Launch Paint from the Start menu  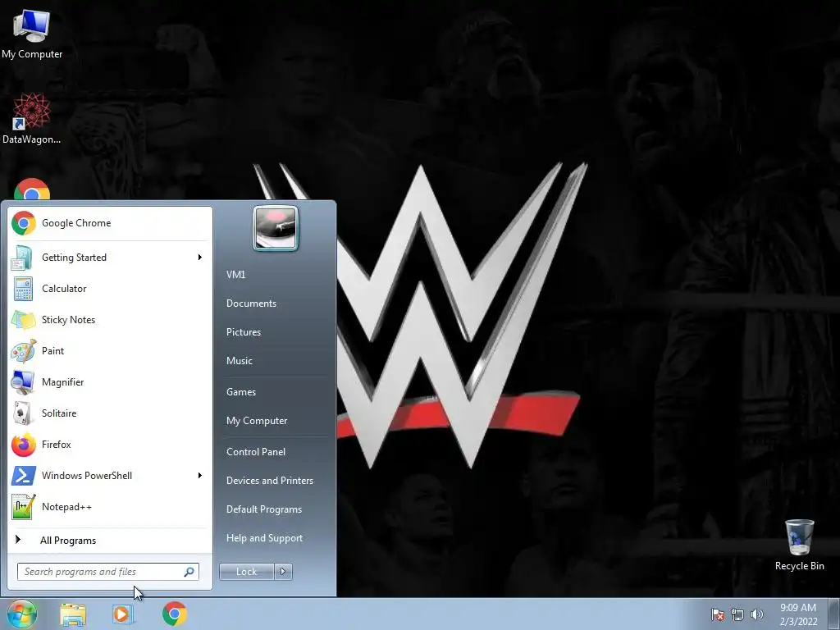click(110, 351)
